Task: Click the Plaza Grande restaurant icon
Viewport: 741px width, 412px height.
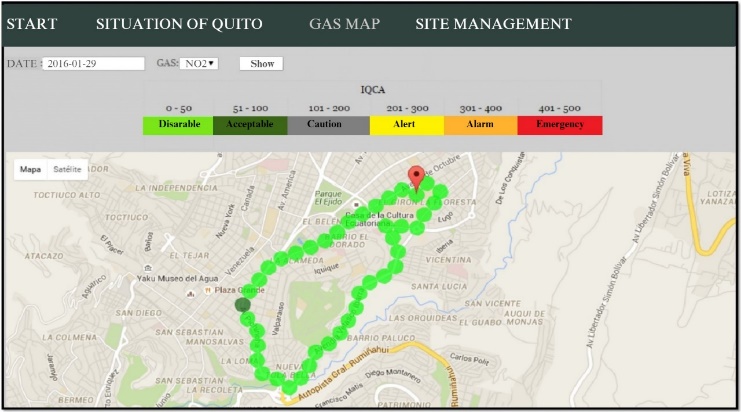Action: (207, 291)
